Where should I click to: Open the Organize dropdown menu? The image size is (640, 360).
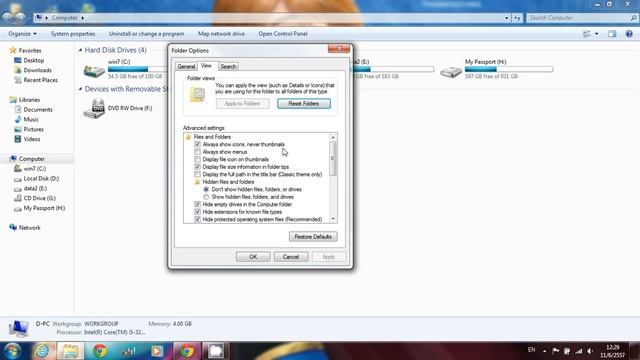pos(22,34)
